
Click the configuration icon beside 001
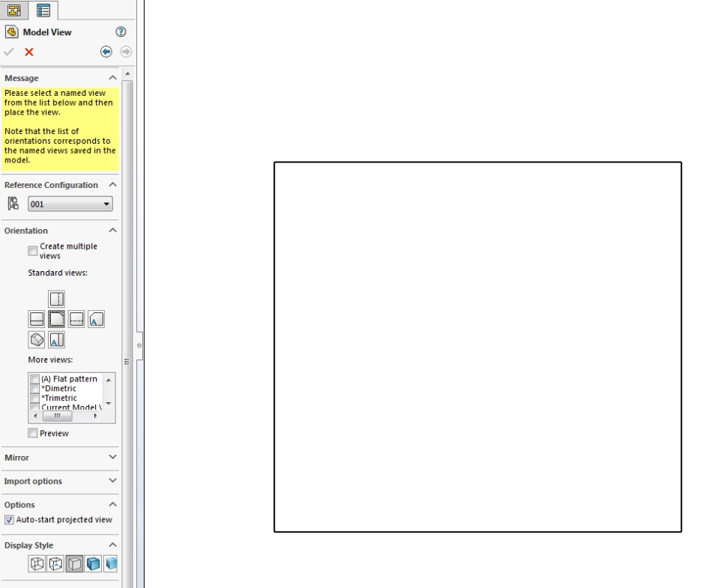point(13,203)
